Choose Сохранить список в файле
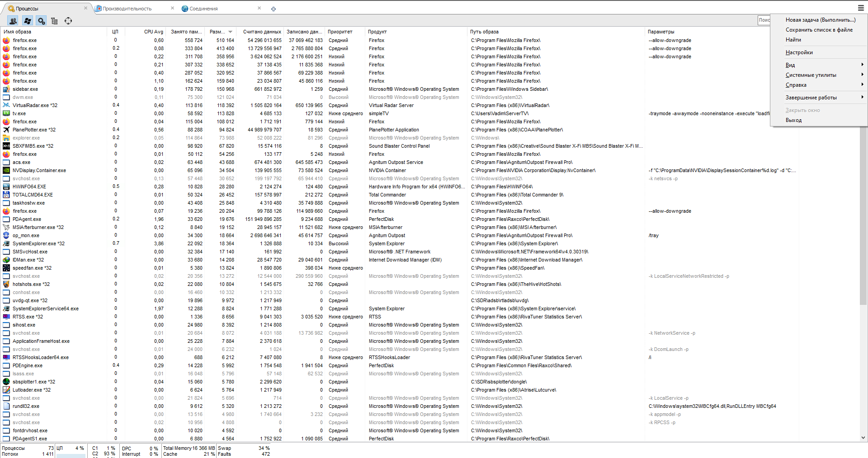The image size is (868, 458). (x=819, y=30)
